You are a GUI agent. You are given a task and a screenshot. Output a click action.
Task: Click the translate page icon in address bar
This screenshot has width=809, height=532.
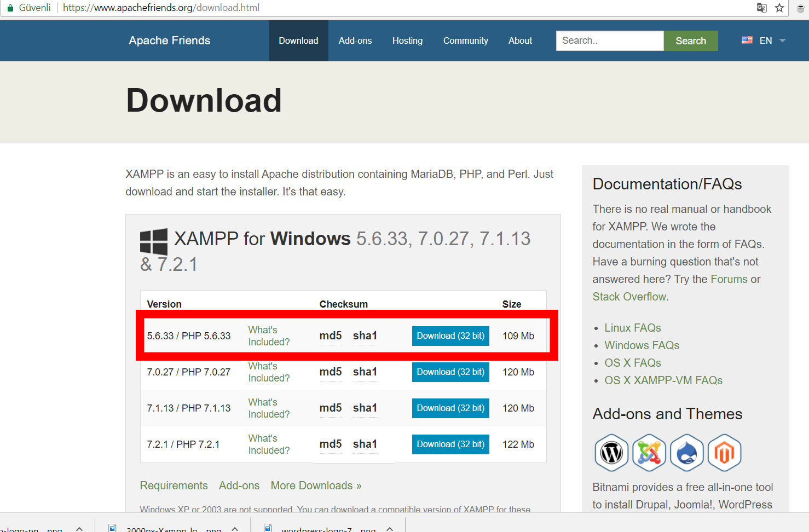(x=761, y=8)
